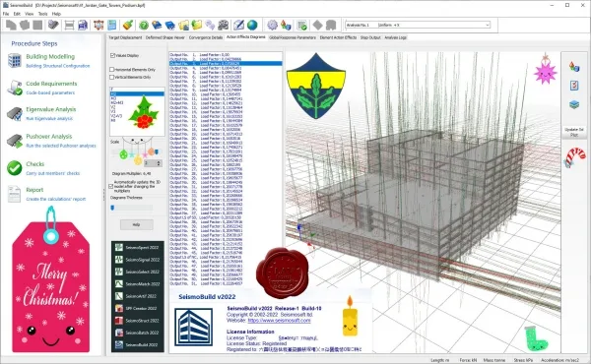Viewport: 591px width, 364px height.
Task: Click the blue globe toolbar icon
Action: [252, 25]
